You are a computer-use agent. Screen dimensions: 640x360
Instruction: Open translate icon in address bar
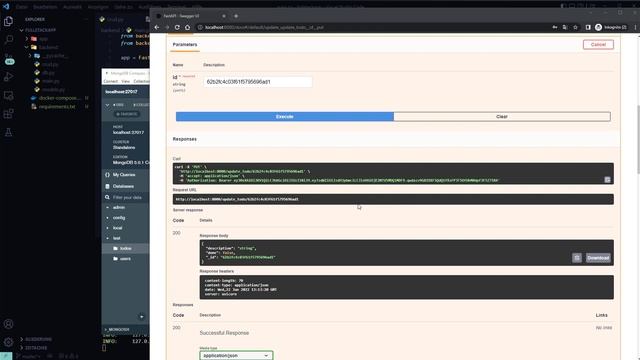(565, 27)
